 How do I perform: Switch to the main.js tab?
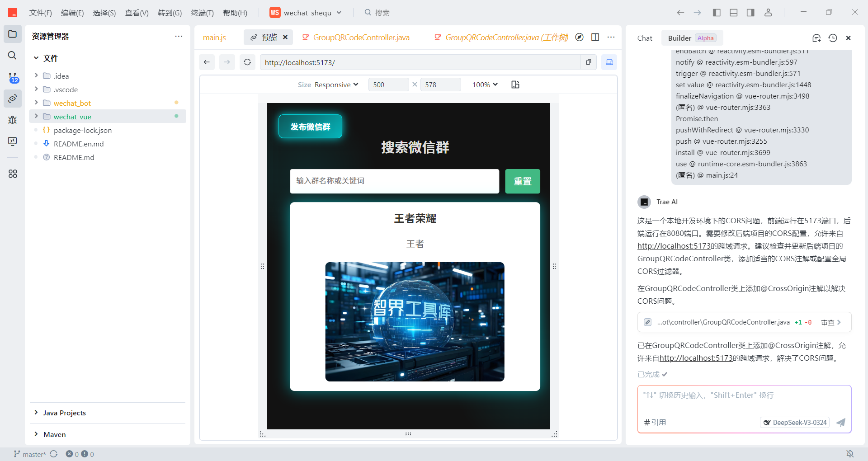coord(214,37)
